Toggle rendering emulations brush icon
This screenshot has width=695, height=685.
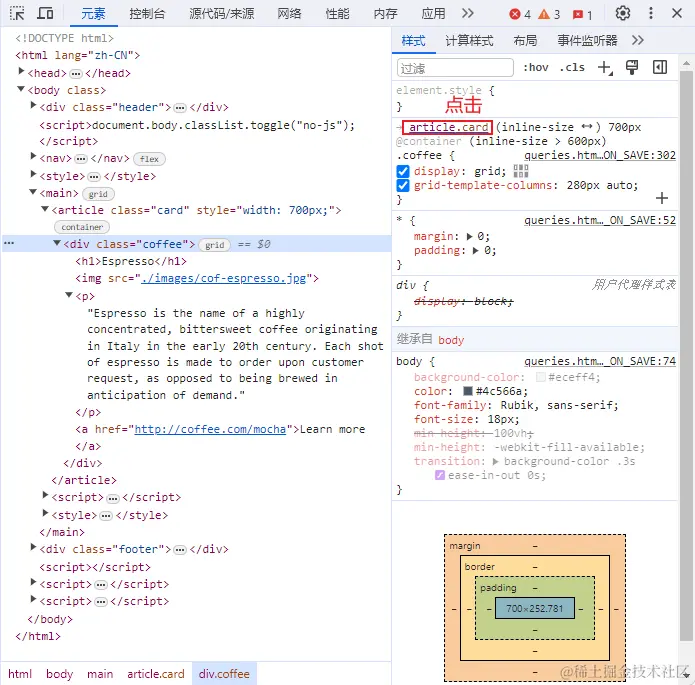pyautogui.click(x=632, y=67)
